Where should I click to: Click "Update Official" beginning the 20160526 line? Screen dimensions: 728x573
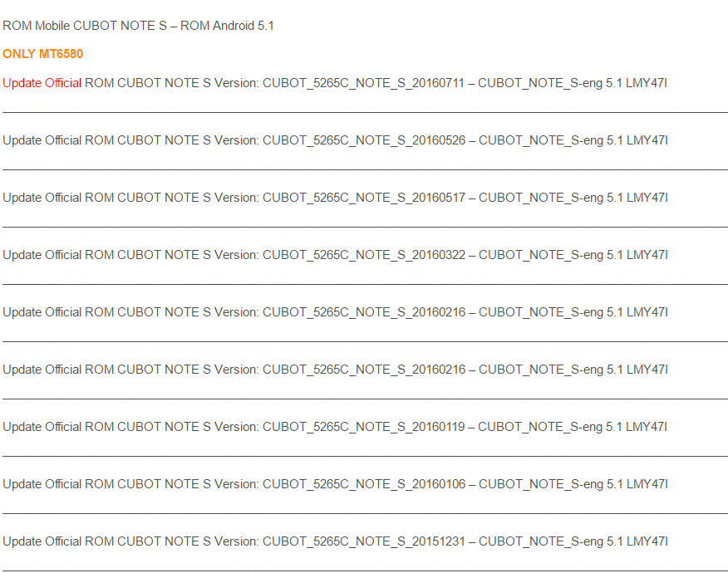(42, 140)
